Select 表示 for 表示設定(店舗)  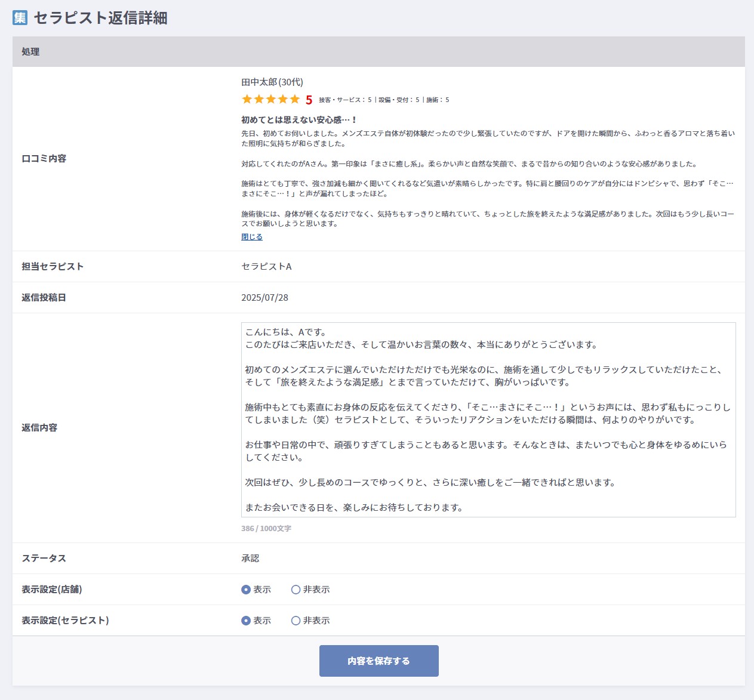[x=246, y=590]
